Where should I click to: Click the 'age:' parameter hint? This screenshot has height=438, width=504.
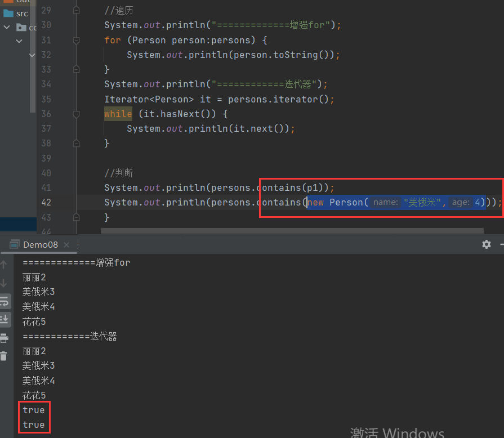[461, 202]
